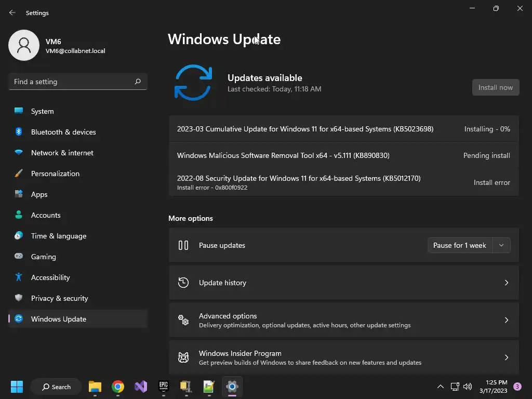532x399 pixels.
Task: Click the Windows Start button on taskbar
Action: click(x=17, y=387)
